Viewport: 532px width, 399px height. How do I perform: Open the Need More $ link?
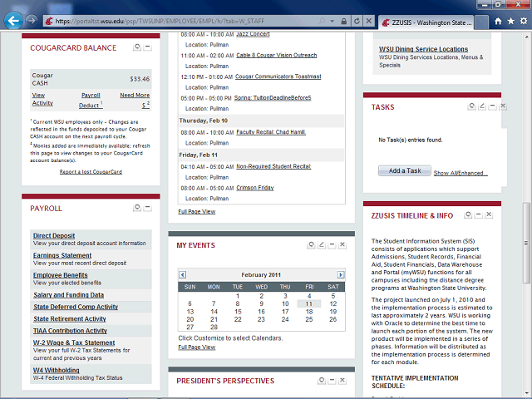tap(135, 101)
